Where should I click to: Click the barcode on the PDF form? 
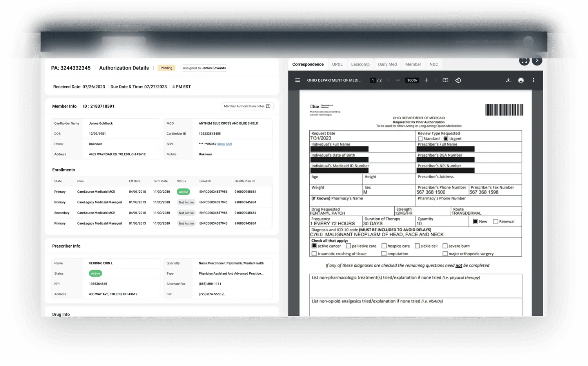pyautogui.click(x=504, y=110)
